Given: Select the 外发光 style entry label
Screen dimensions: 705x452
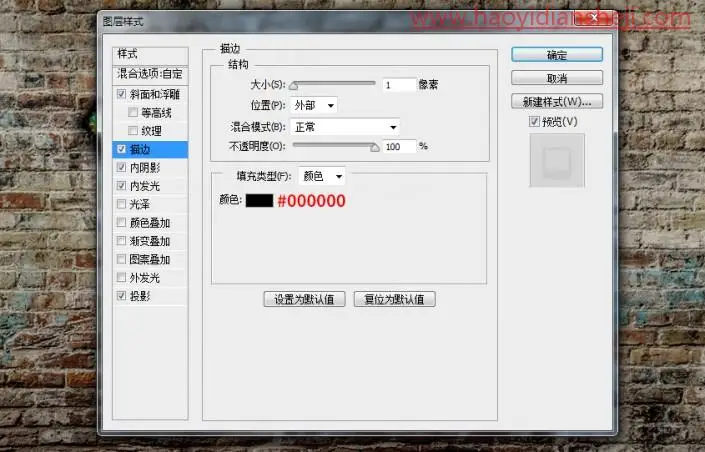Looking at the screenshot, I should point(145,278).
